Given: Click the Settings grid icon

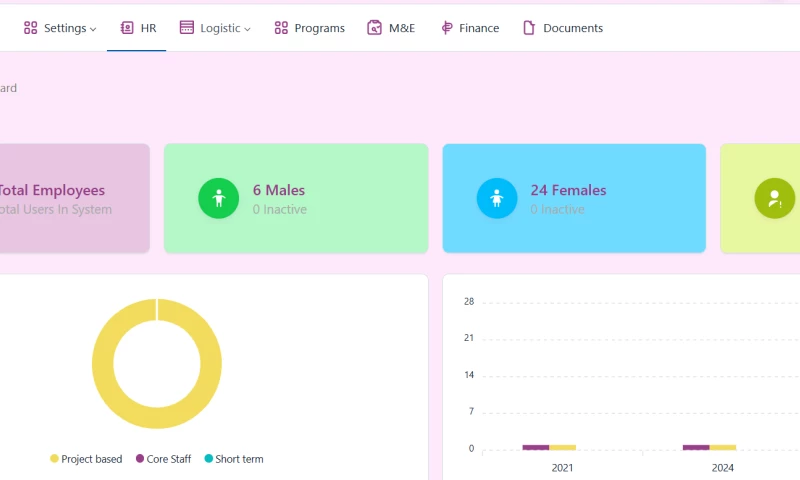Looking at the screenshot, I should [30, 28].
